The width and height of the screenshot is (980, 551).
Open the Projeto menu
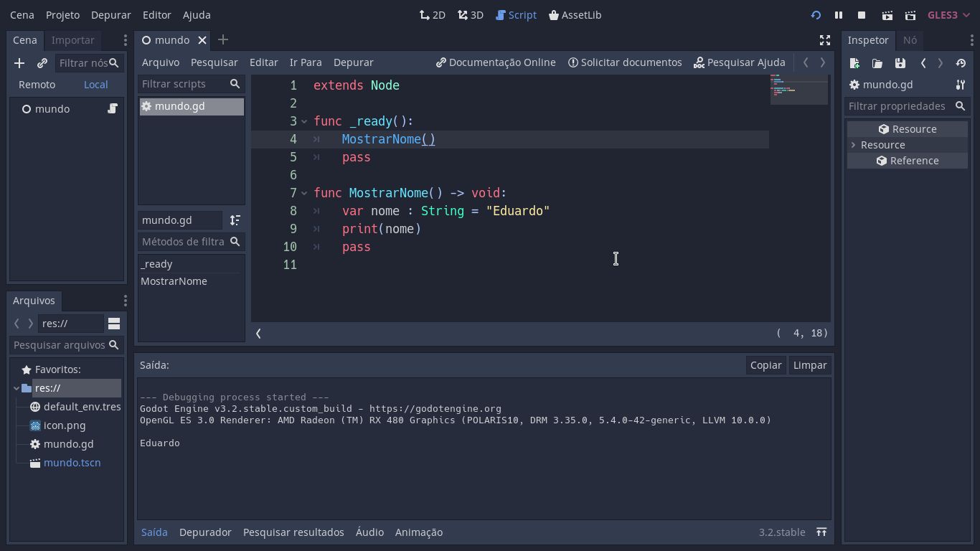pyautogui.click(x=62, y=15)
